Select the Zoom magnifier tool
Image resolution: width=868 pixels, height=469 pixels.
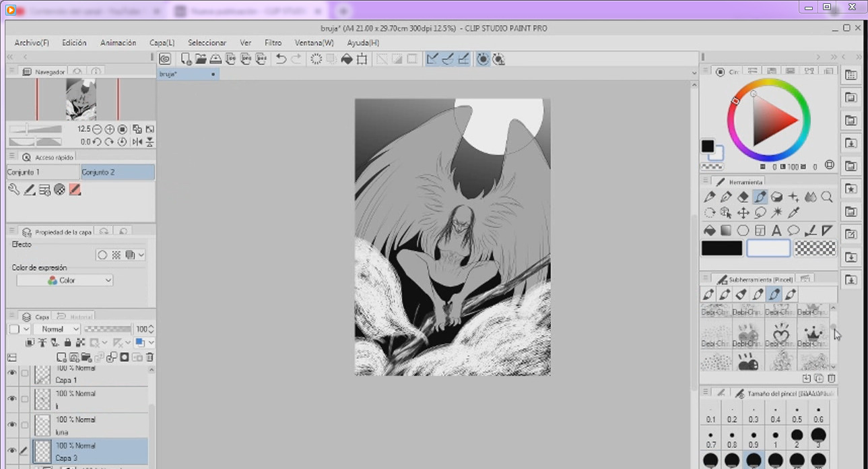[x=827, y=197]
